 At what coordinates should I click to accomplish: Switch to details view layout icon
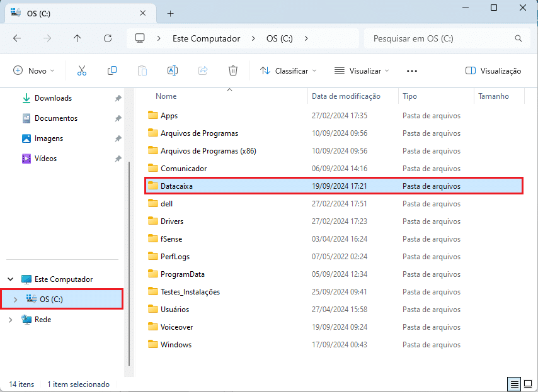pos(515,384)
